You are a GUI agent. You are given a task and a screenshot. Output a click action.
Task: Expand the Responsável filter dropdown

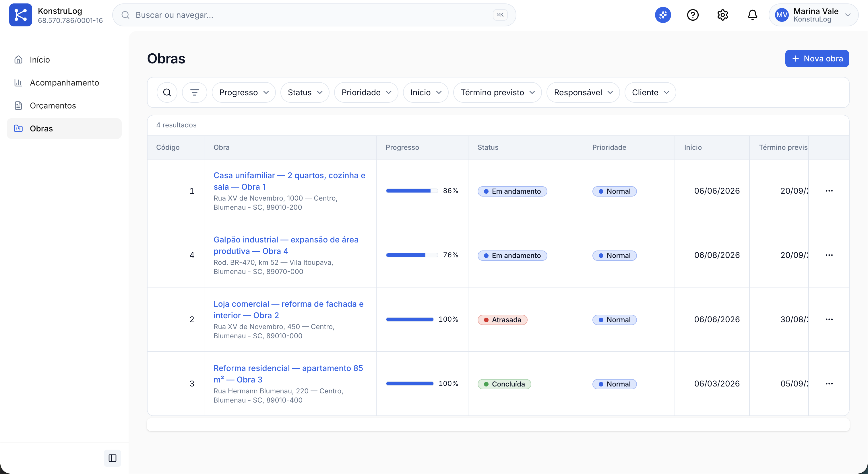click(583, 92)
